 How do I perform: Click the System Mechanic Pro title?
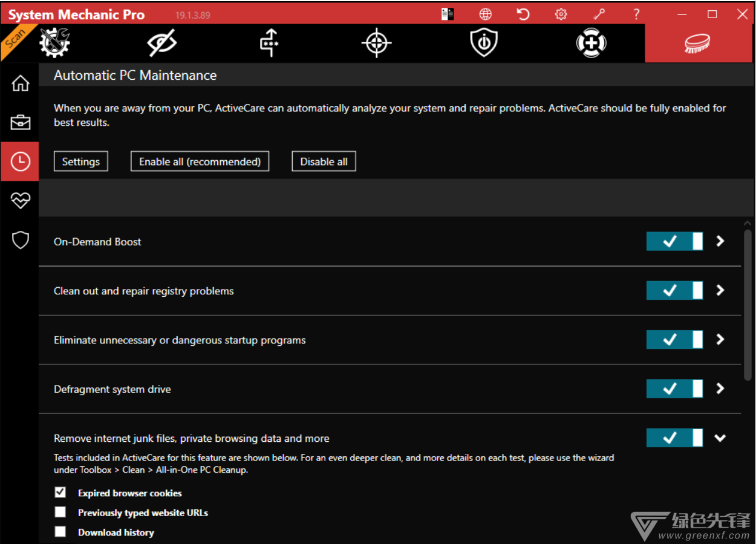pos(76,15)
